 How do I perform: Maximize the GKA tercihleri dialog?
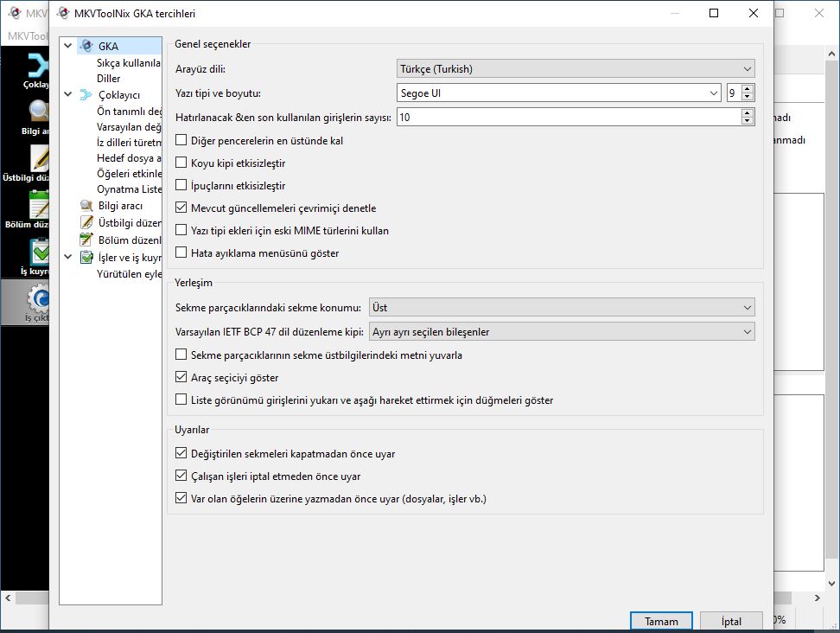click(x=714, y=13)
